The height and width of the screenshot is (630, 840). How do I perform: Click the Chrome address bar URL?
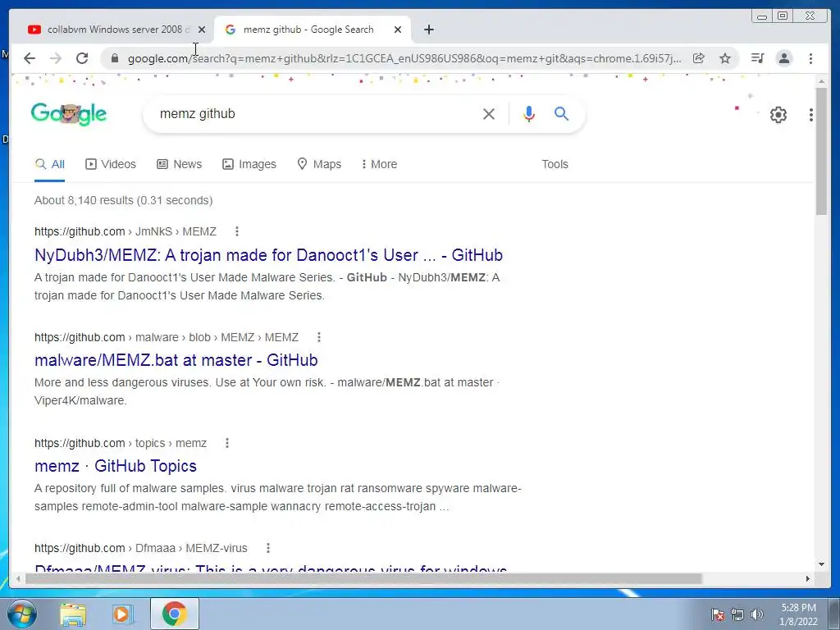[x=404, y=58]
